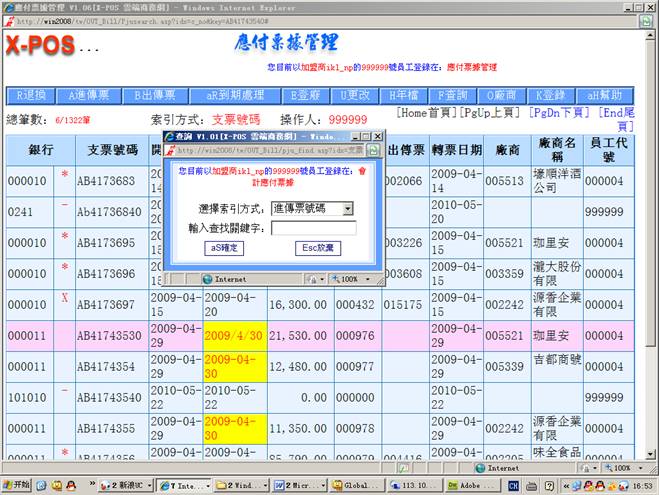The width and height of the screenshot is (659, 495).
Task: Click the aR到期處理 menu button
Action: coord(229,96)
